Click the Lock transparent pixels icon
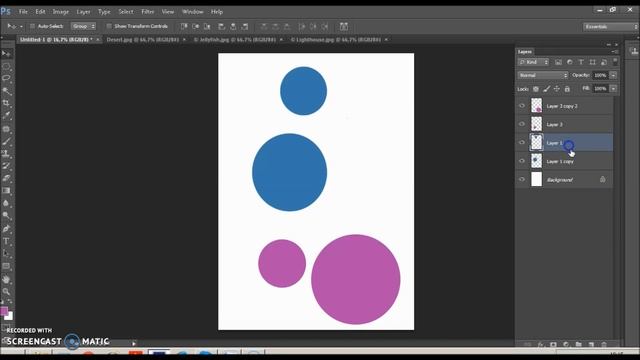This screenshot has height=360, width=640. tap(536, 89)
